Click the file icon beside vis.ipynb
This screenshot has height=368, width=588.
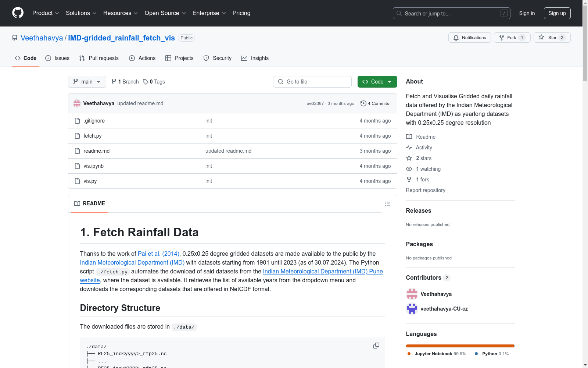[x=77, y=166]
